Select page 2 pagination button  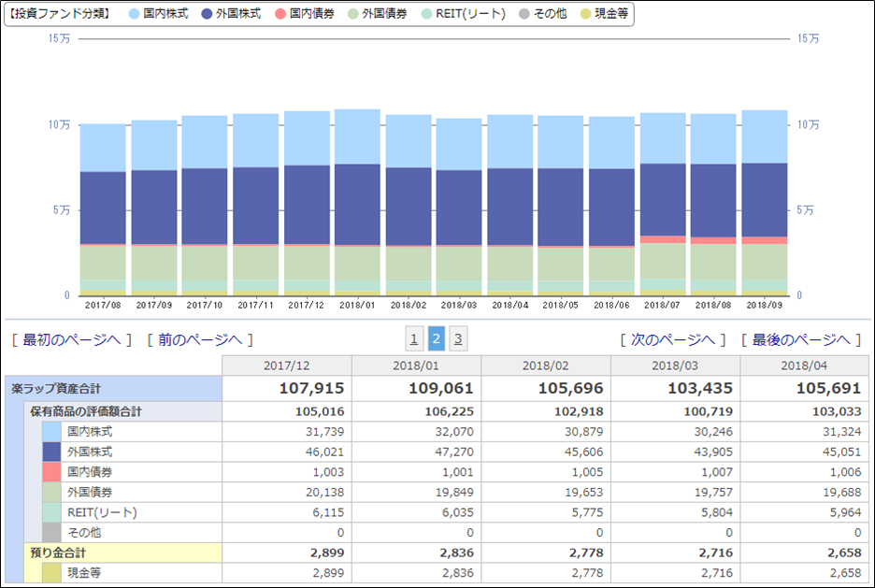[x=437, y=338]
